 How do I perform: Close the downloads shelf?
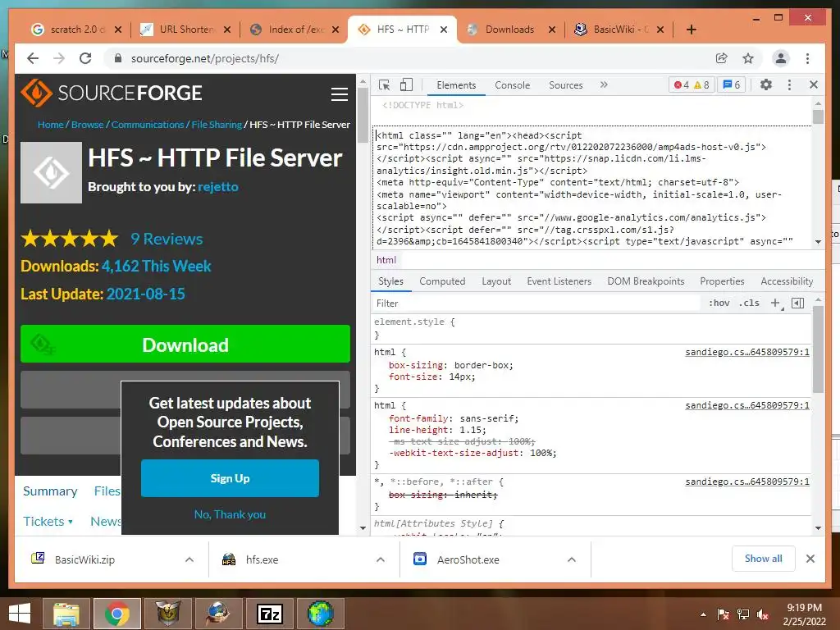pos(810,559)
